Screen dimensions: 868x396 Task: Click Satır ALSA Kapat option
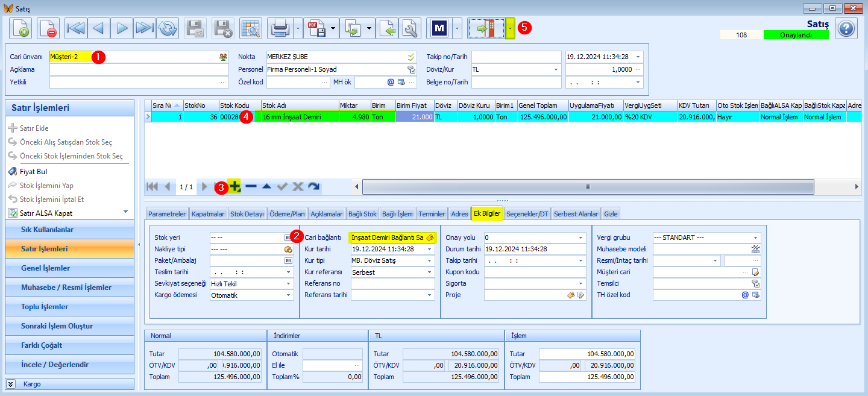pyautogui.click(x=46, y=213)
